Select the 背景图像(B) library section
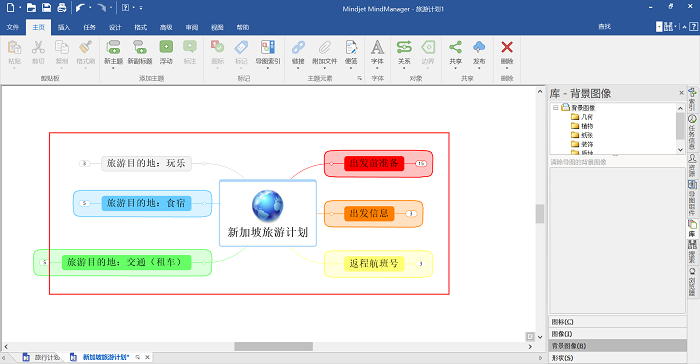700x364 pixels. point(617,346)
